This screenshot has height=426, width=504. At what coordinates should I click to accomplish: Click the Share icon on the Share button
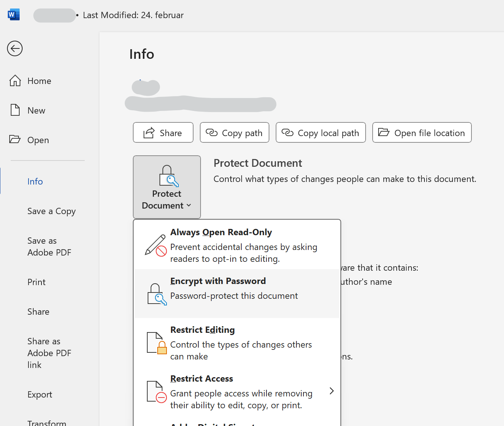coord(148,132)
